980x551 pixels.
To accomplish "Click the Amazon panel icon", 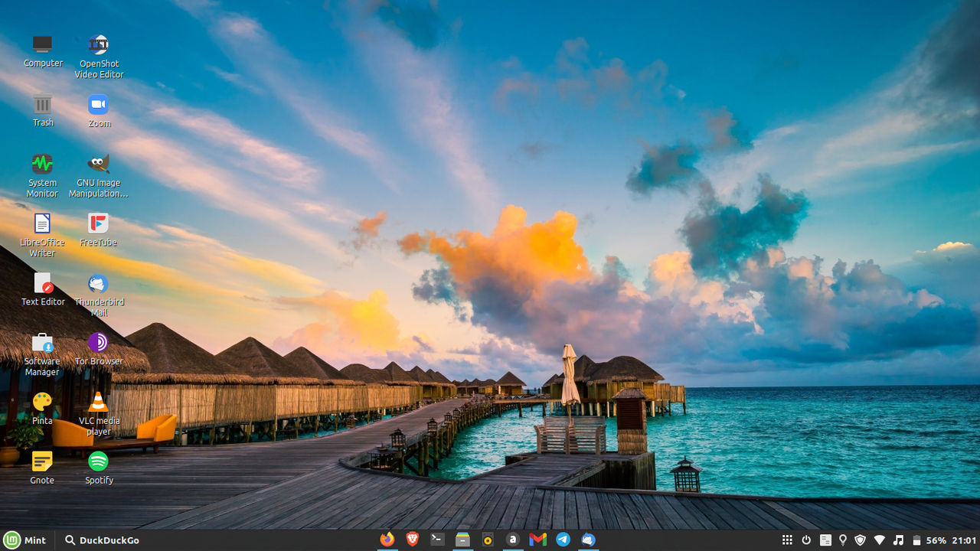I will (513, 540).
